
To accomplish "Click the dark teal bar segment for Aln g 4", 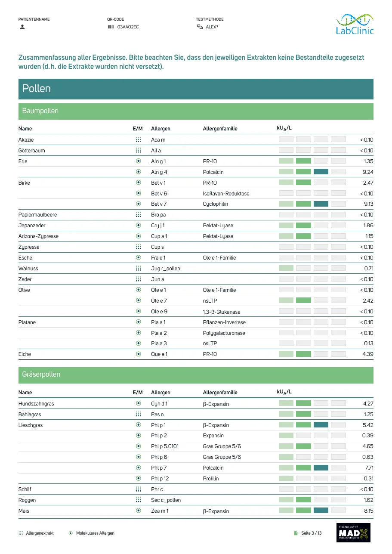I will (321, 172).
